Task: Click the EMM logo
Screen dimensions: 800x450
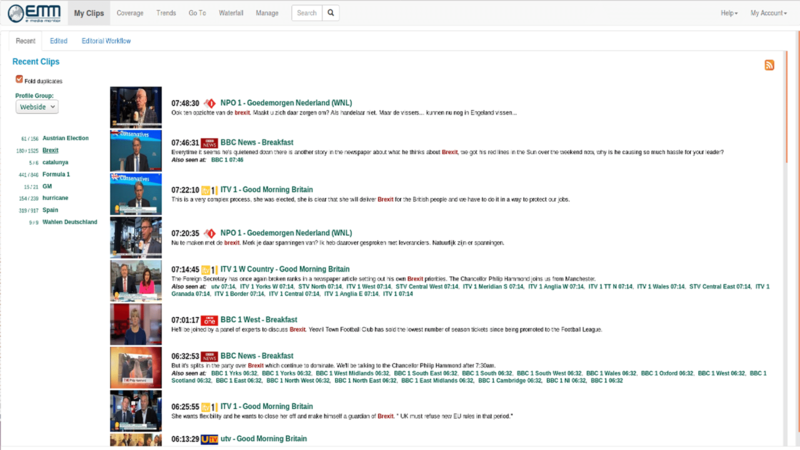Action: pyautogui.click(x=34, y=13)
